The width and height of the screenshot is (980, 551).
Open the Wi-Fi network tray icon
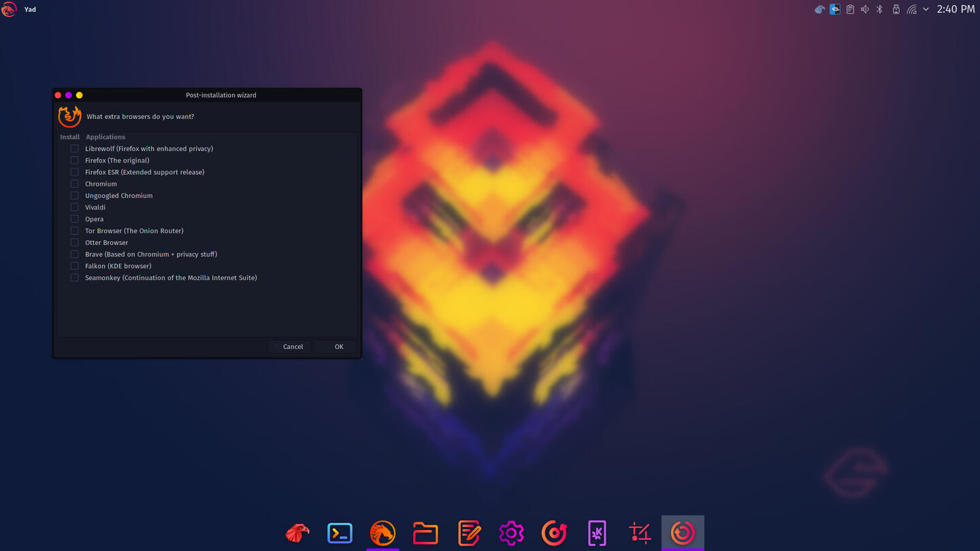[x=911, y=10]
